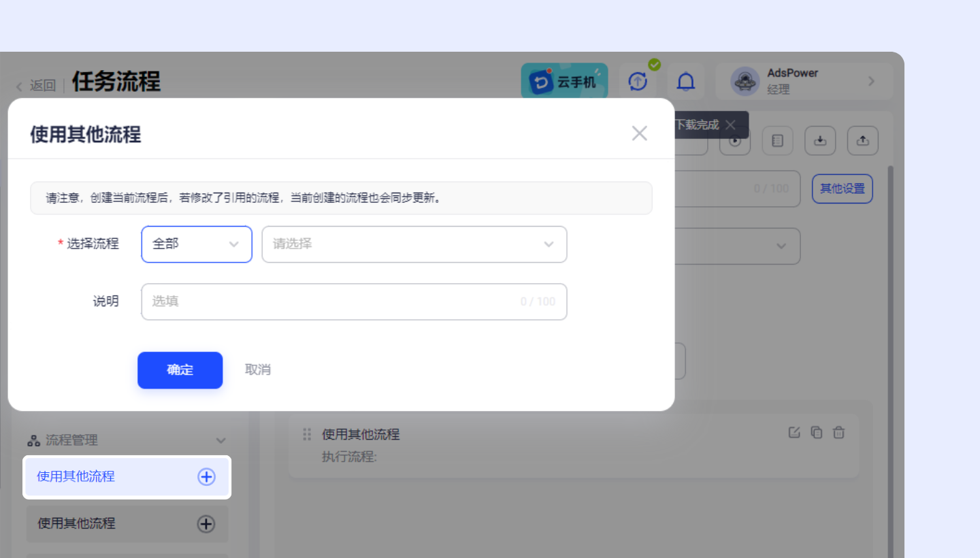Screen dimensions: 980x558
Task: Click the download import toolbar icon
Action: [x=821, y=141]
